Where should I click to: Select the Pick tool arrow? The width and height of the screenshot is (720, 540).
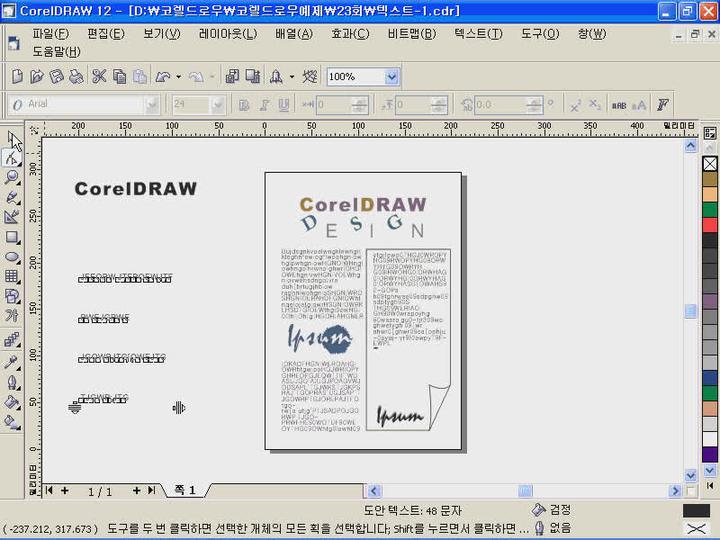(x=14, y=141)
